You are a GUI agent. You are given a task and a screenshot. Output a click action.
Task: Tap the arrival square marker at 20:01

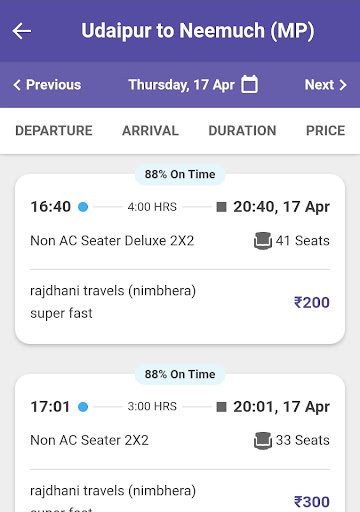tap(221, 407)
